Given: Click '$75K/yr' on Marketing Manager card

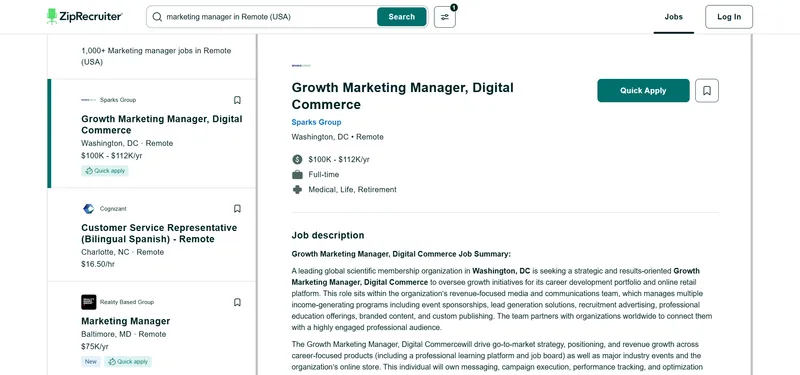Looking at the screenshot, I should (95, 346).
